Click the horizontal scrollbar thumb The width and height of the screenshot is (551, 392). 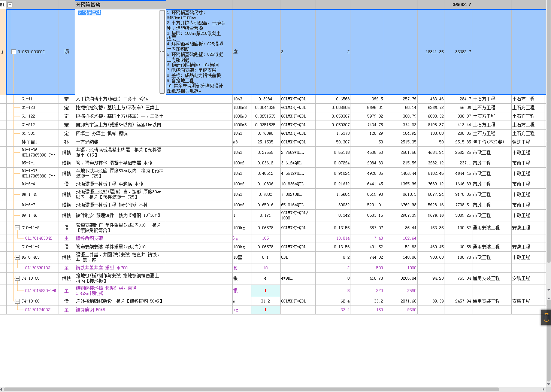[251, 389]
